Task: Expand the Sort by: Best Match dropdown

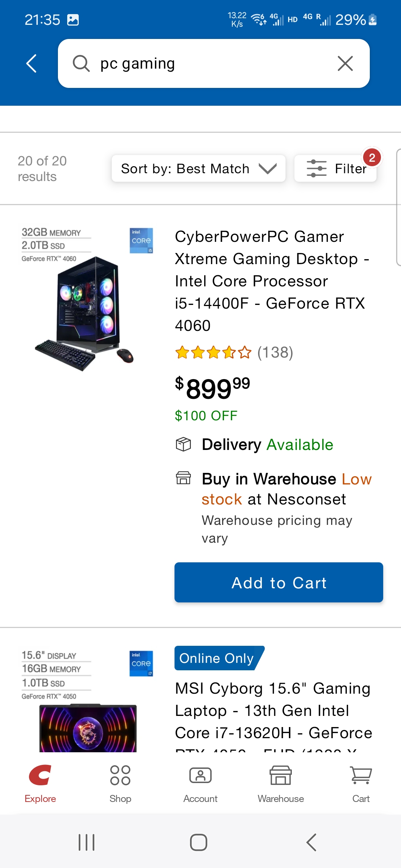Action: 198,168
